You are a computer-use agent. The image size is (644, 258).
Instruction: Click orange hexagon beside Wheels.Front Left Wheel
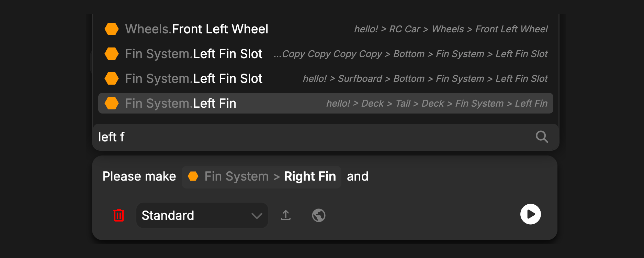pos(112,29)
